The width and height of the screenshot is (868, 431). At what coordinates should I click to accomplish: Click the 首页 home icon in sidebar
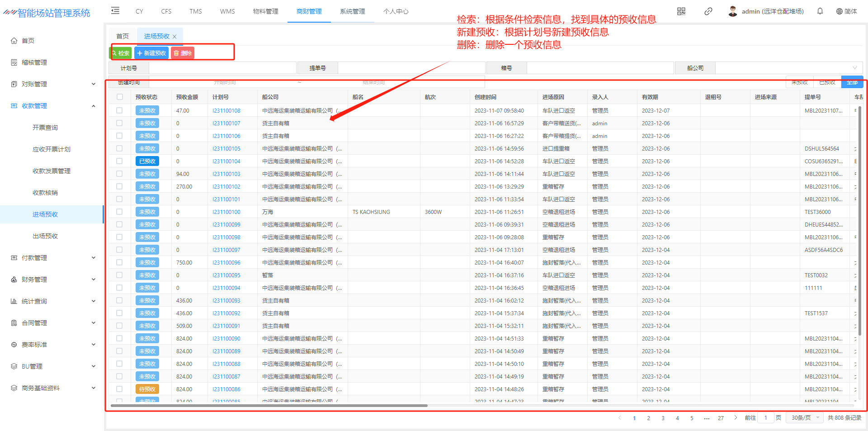pos(14,41)
